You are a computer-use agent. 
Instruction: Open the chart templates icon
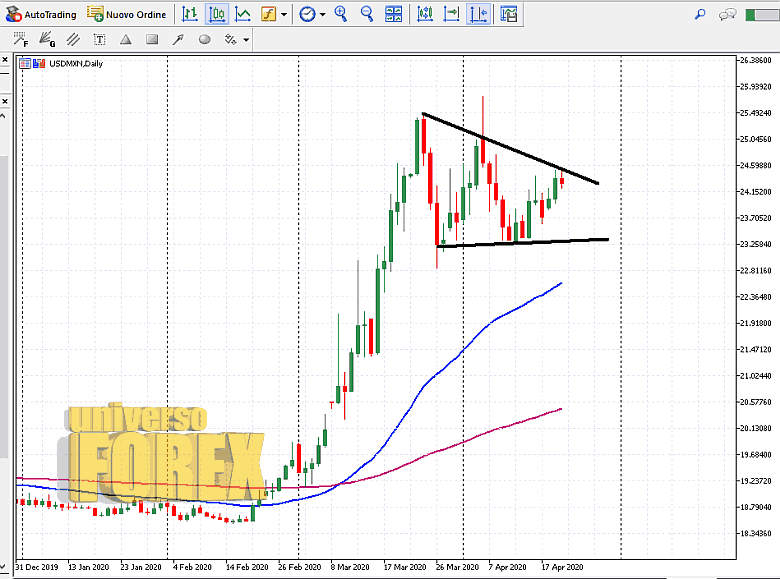coord(509,14)
